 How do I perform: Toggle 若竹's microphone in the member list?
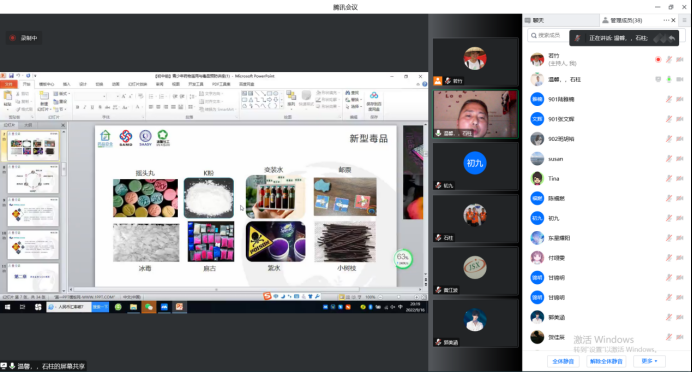[x=669, y=60]
